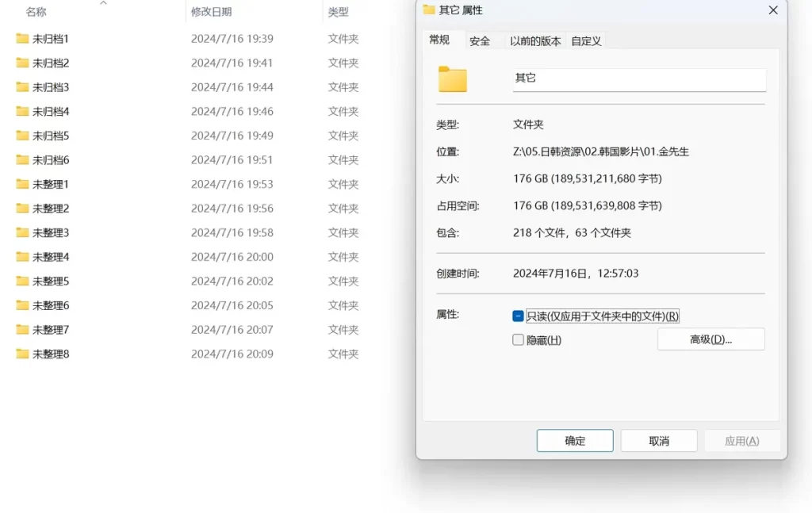
Task: Click the 应用(A) button
Action: click(x=742, y=441)
